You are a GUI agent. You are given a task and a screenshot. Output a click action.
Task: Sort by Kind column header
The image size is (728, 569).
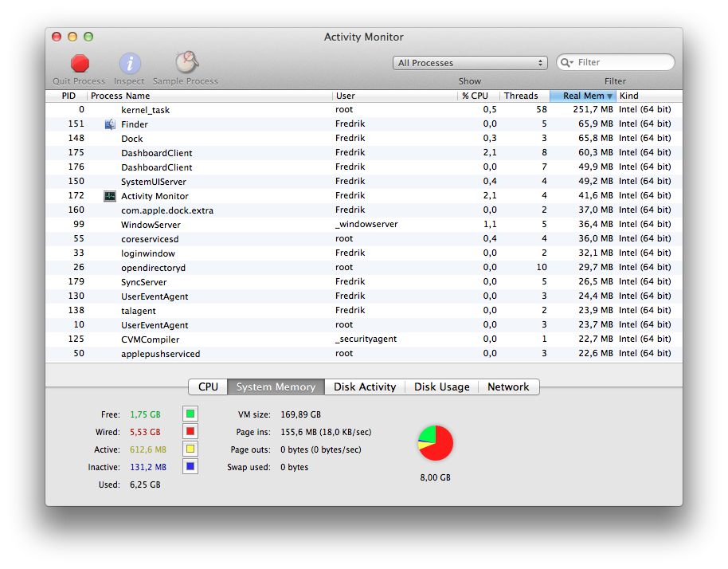click(x=649, y=96)
